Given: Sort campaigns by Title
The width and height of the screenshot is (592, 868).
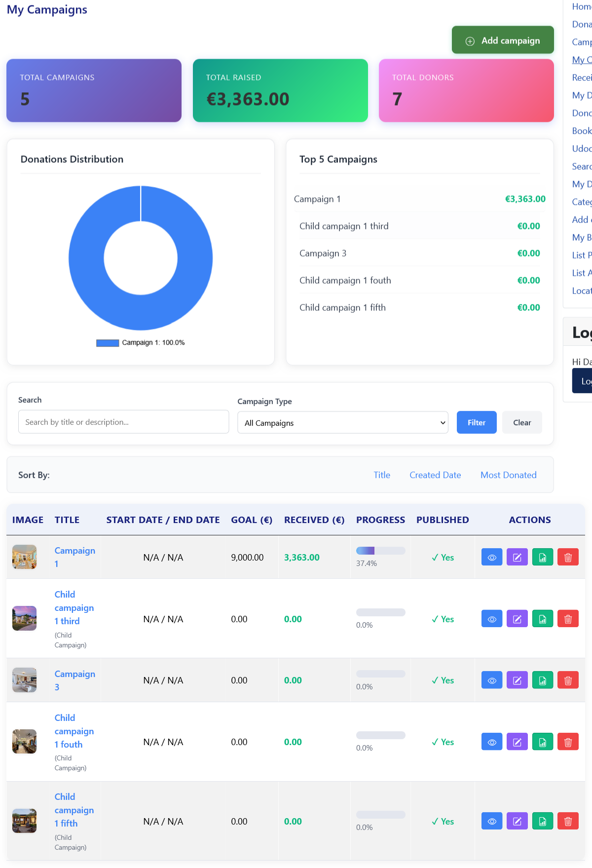Looking at the screenshot, I should coord(381,475).
